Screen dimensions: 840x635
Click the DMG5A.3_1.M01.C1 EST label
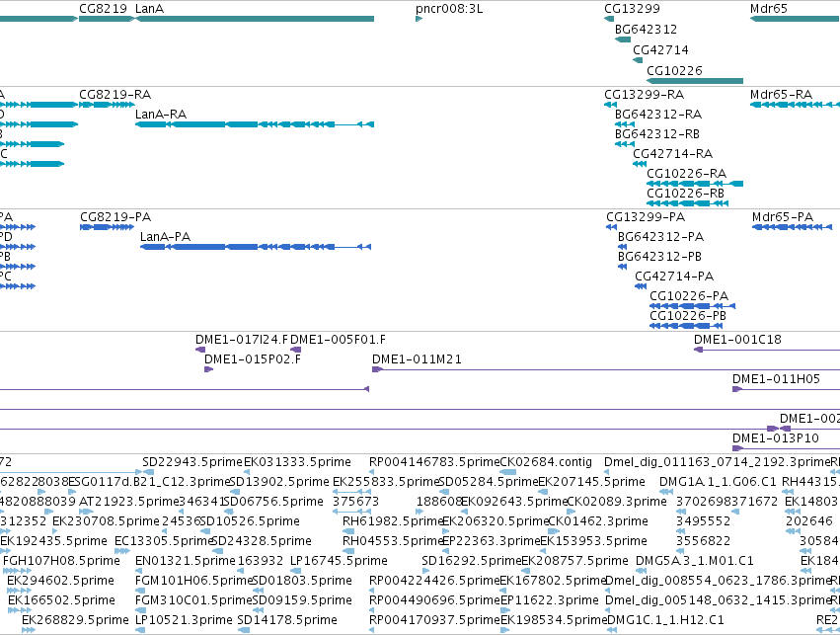694,561
